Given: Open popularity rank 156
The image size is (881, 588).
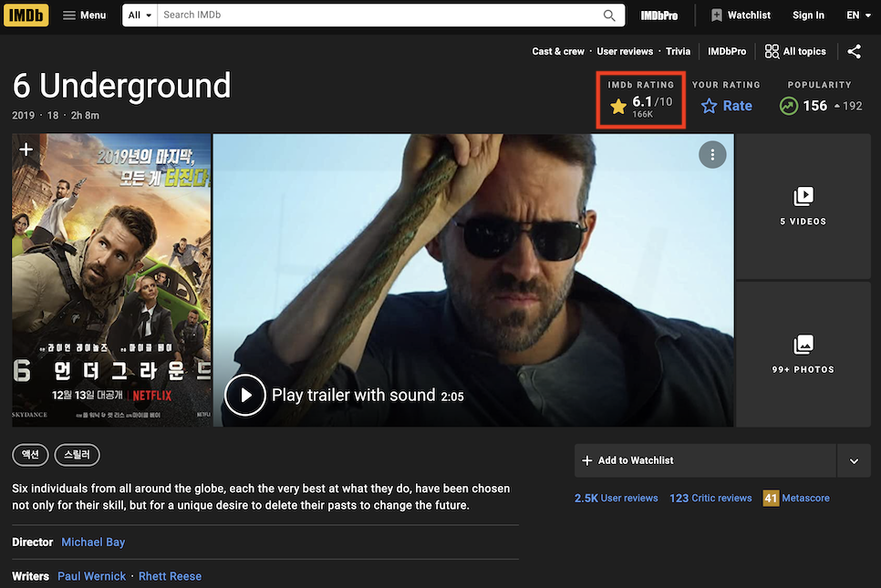Looking at the screenshot, I should (x=820, y=106).
